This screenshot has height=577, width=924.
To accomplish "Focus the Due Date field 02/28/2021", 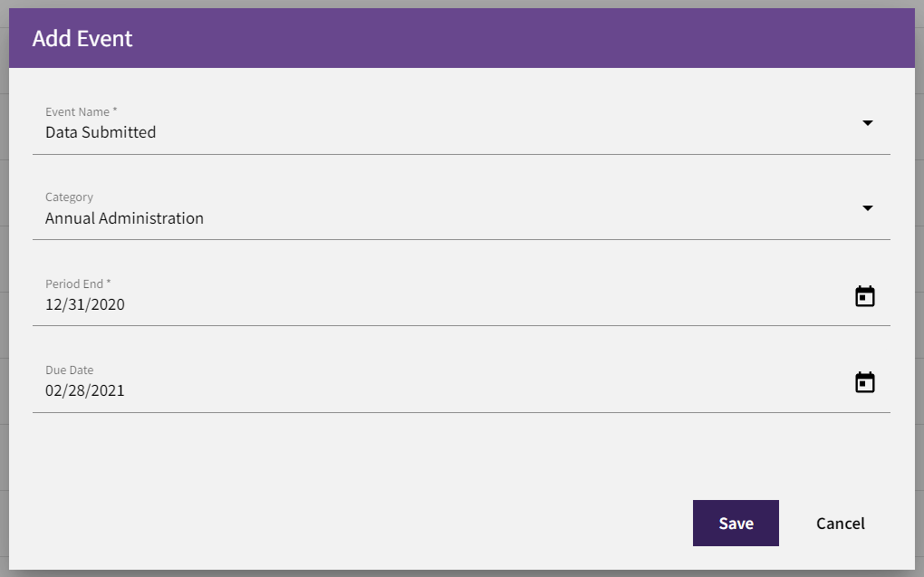I will click(x=85, y=390).
